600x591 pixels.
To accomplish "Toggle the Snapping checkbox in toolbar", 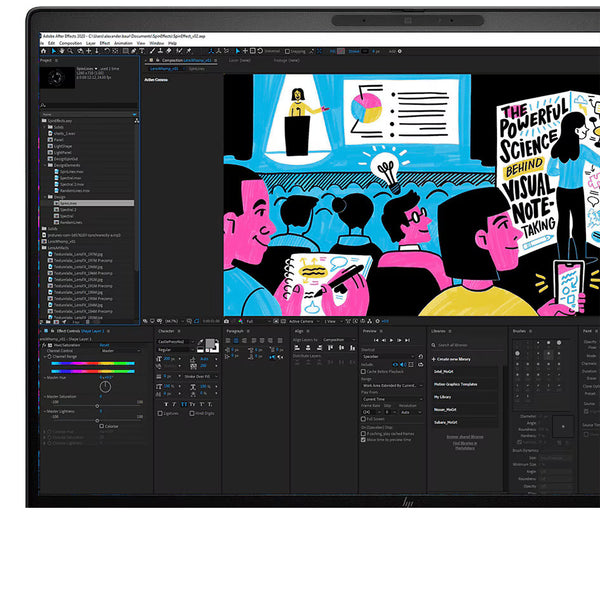I will tap(287, 51).
